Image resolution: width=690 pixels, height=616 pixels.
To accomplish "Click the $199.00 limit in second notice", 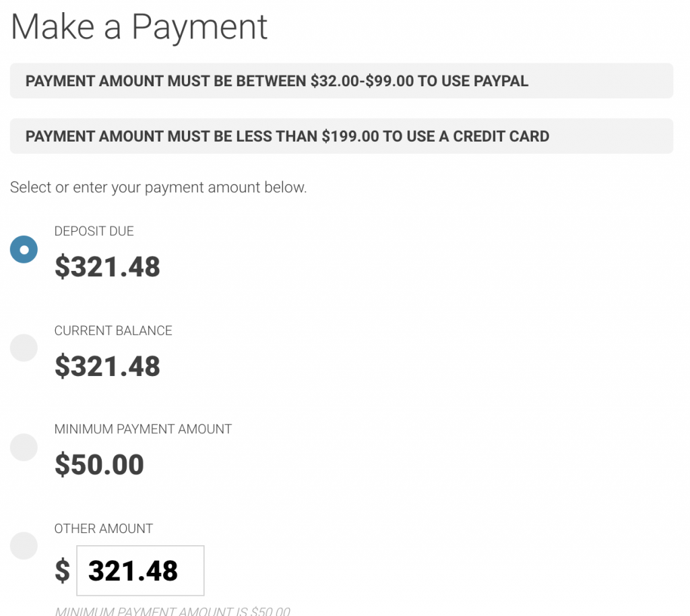I will (x=350, y=136).
